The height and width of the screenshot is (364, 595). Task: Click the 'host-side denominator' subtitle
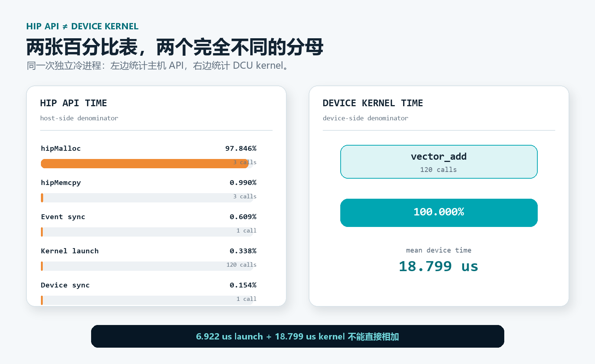point(79,118)
